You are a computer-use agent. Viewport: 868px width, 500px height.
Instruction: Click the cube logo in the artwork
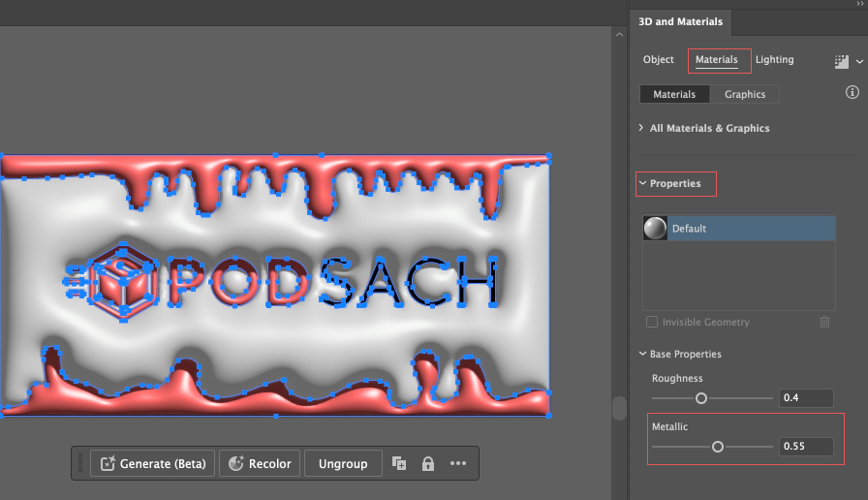(123, 282)
